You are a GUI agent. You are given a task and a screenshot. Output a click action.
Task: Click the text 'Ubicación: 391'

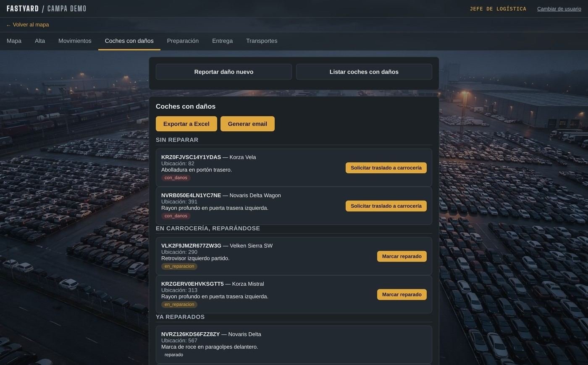[179, 202]
